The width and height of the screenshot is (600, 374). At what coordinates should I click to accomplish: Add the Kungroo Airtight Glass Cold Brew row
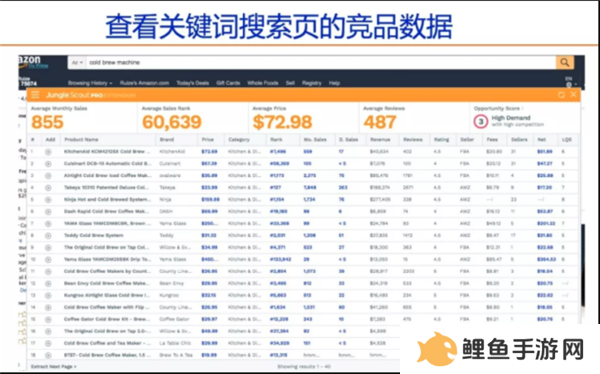(x=48, y=296)
